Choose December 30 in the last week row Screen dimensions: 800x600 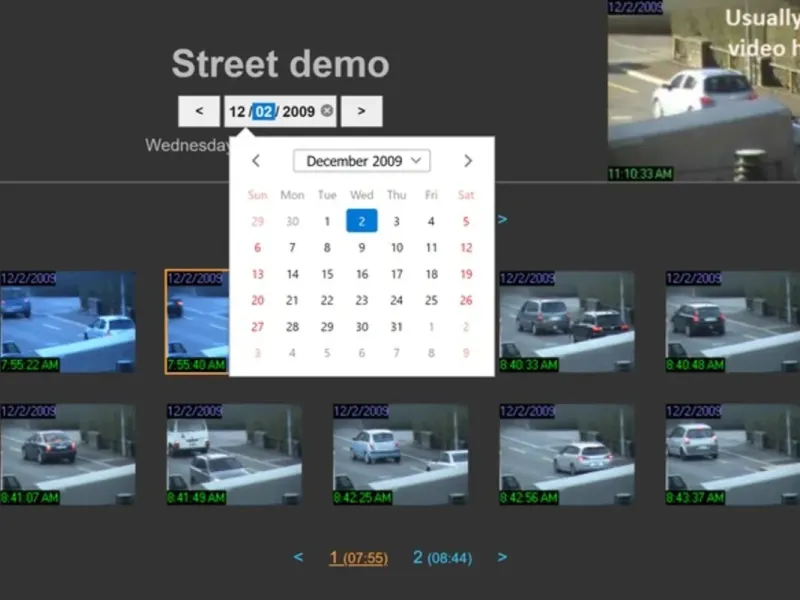[362, 327]
